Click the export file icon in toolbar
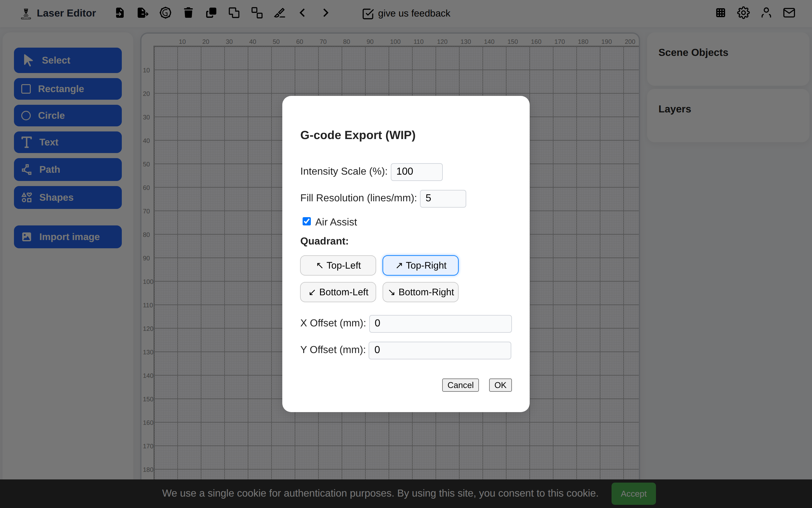 pyautogui.click(x=143, y=13)
